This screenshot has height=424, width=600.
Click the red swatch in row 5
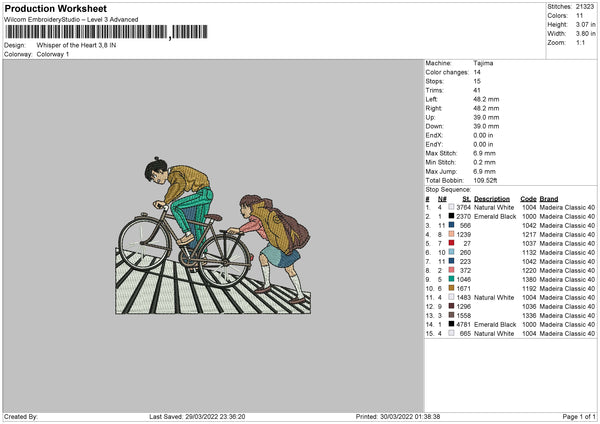[452, 243]
